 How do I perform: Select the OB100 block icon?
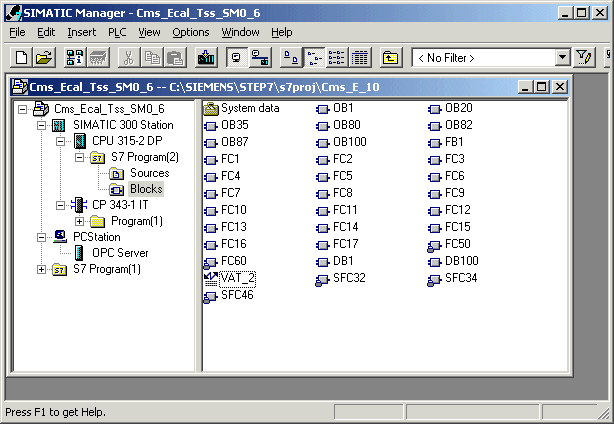coord(323,143)
